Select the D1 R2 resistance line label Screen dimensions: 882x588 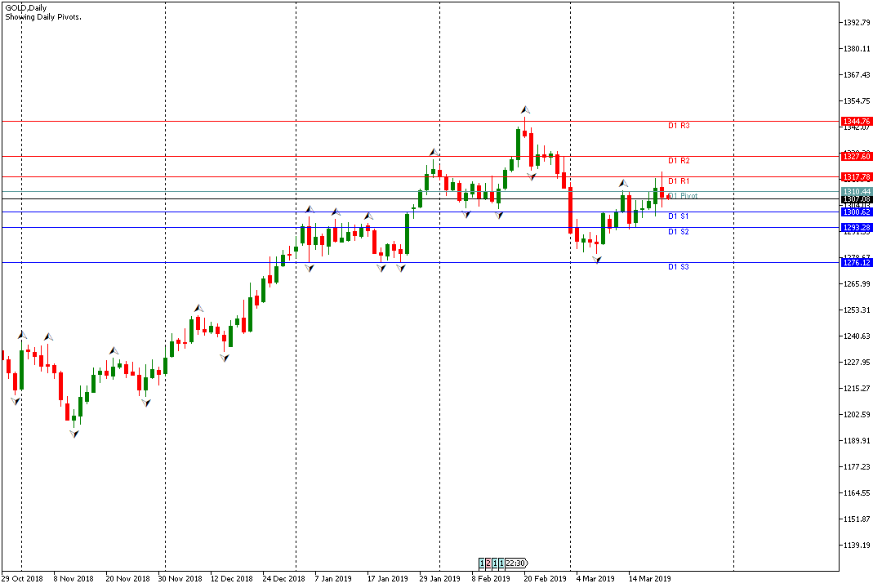point(679,160)
